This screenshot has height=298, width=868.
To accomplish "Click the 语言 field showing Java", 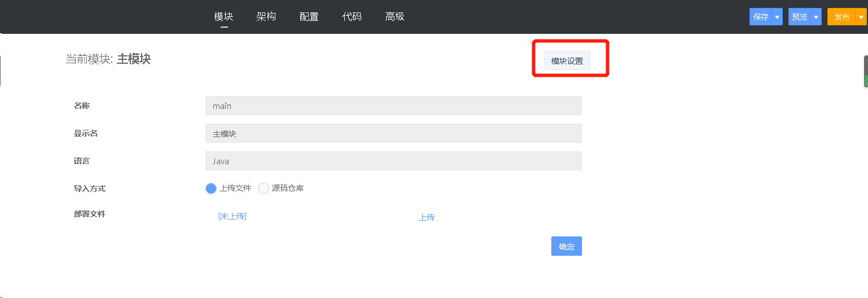I will point(393,161).
